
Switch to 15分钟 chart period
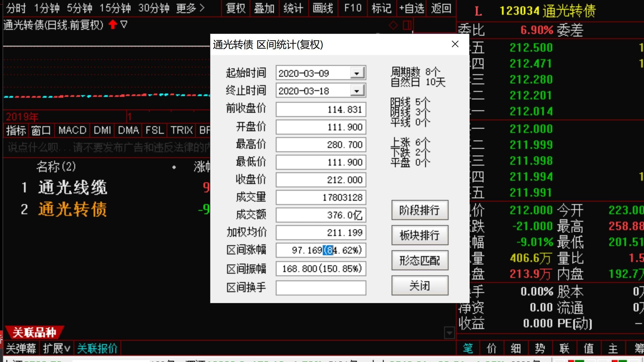click(x=115, y=8)
